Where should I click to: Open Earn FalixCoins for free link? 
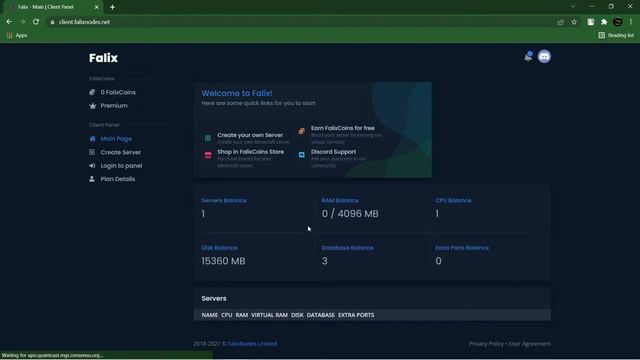342,128
